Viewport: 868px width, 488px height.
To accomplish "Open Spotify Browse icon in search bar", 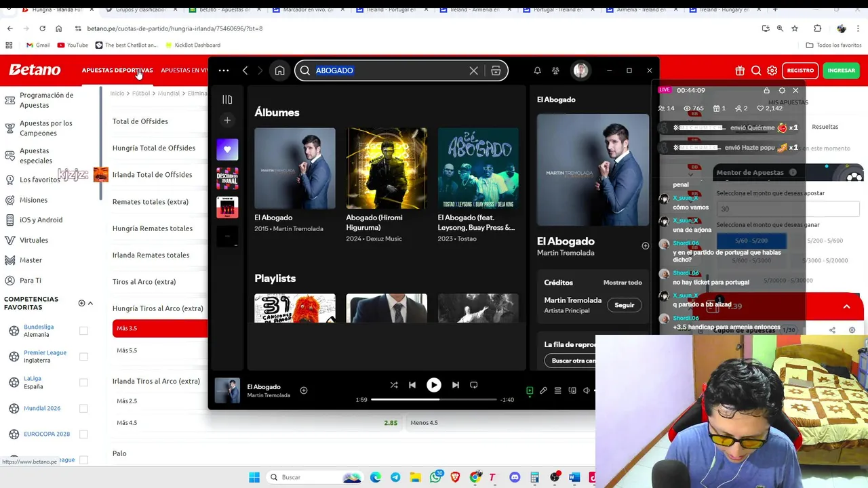I will (496, 70).
